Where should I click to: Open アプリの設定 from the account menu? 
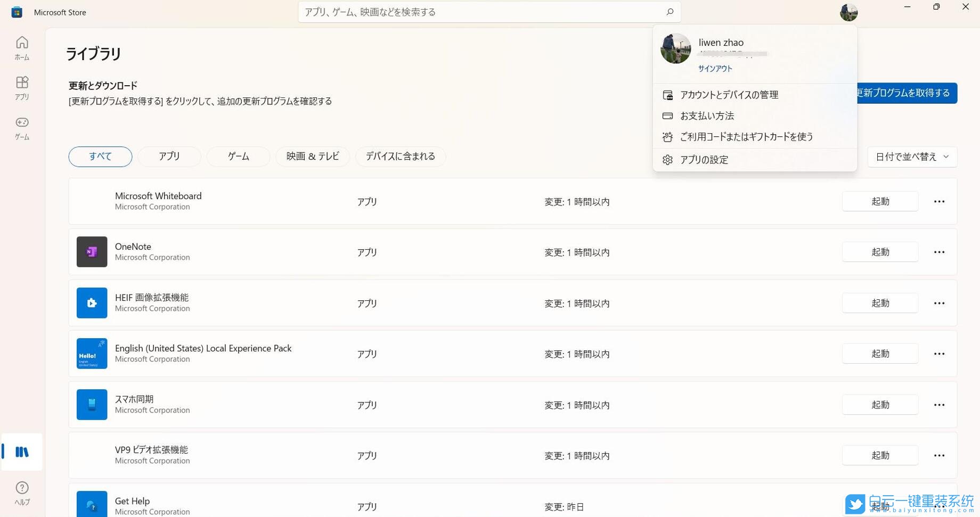pos(704,159)
